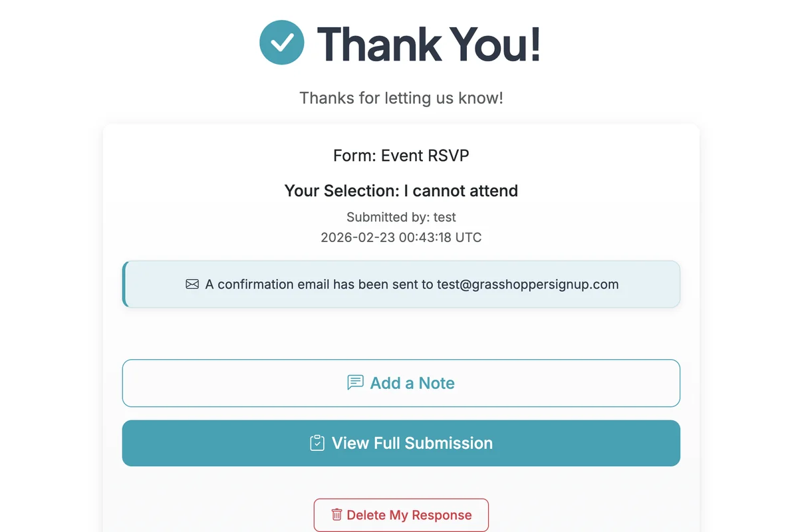Click the submission date 2026-02-23
The height and width of the screenshot is (532, 798).
(357, 237)
